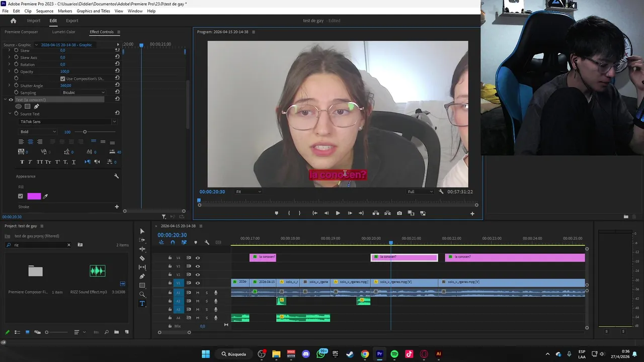
Task: Apply Faux Italic style
Action: 30,162
